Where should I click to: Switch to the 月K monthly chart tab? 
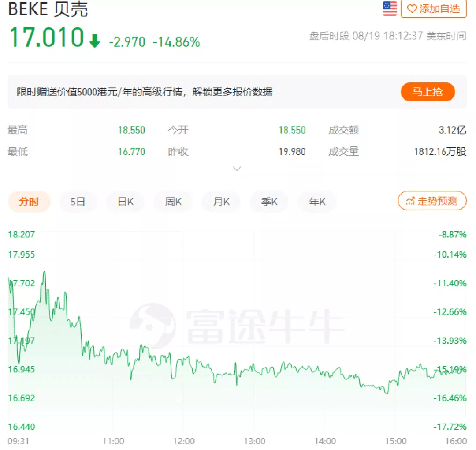(x=221, y=202)
